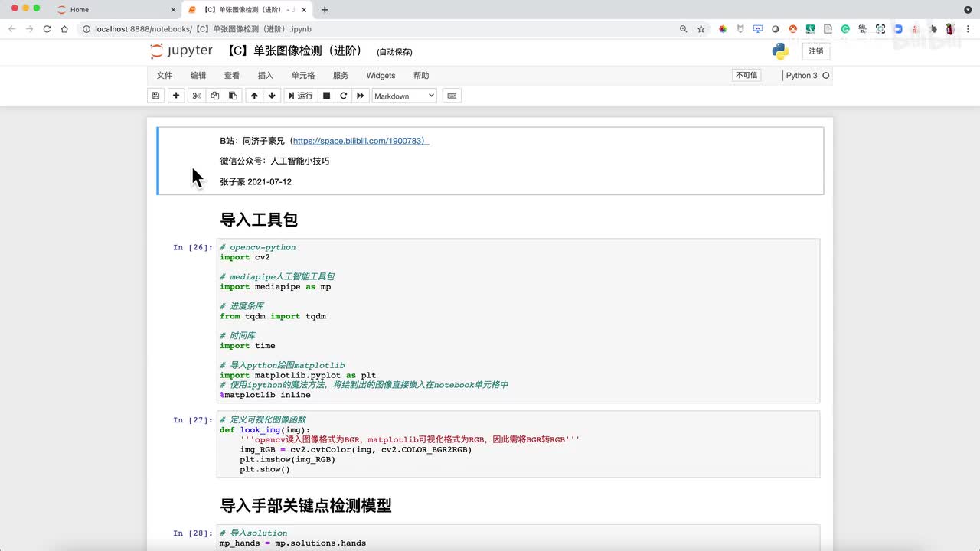Click the 导入工具包 heading

[259, 220]
